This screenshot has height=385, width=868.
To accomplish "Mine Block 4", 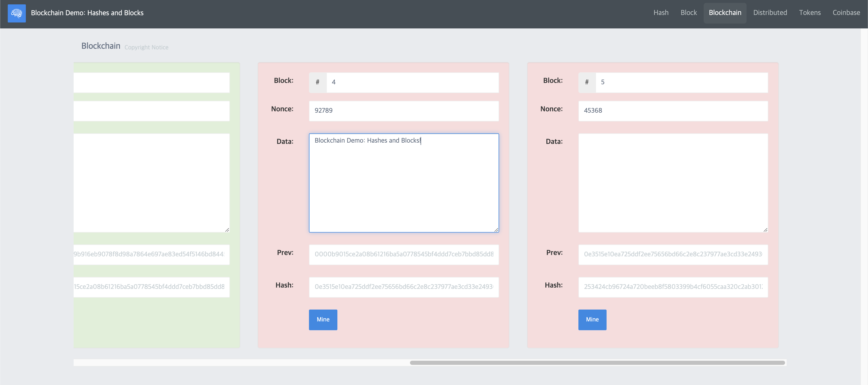I will tap(323, 320).
